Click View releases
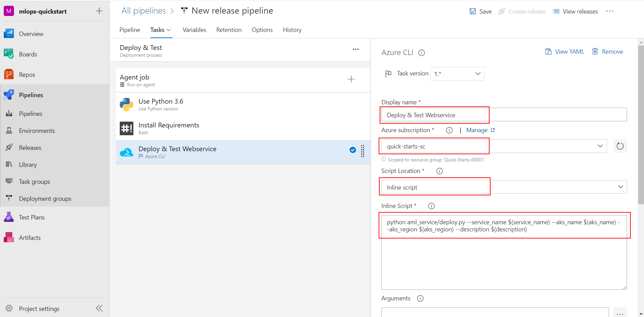644x317 pixels. [575, 11]
